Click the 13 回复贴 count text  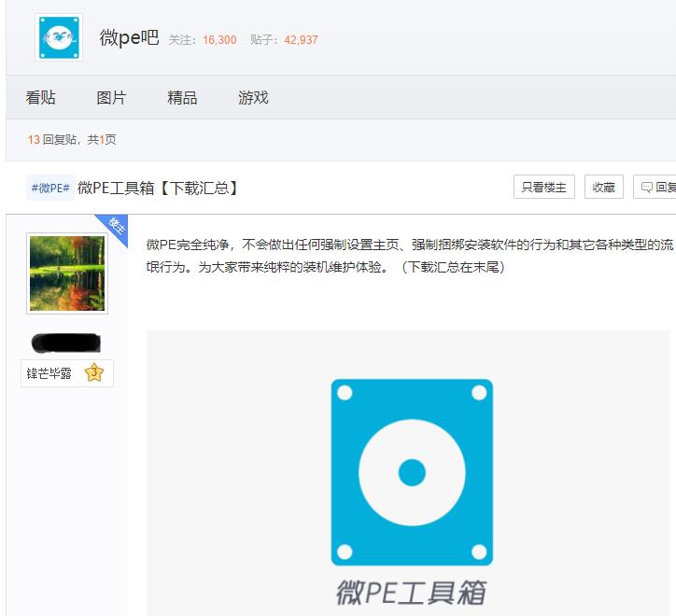(x=52, y=140)
